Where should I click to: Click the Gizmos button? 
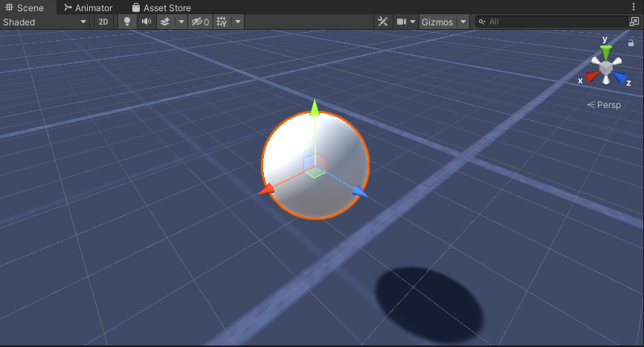point(437,22)
